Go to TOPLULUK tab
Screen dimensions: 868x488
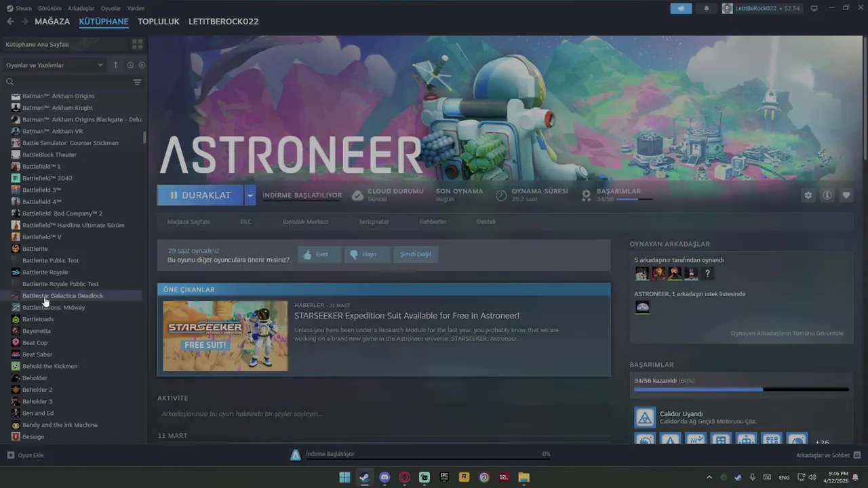(158, 21)
